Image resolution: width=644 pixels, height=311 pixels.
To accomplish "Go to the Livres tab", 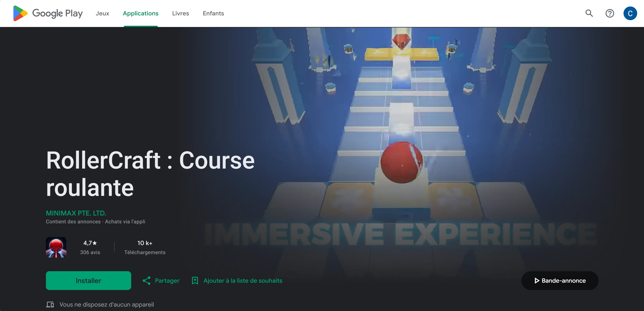I will tap(180, 13).
